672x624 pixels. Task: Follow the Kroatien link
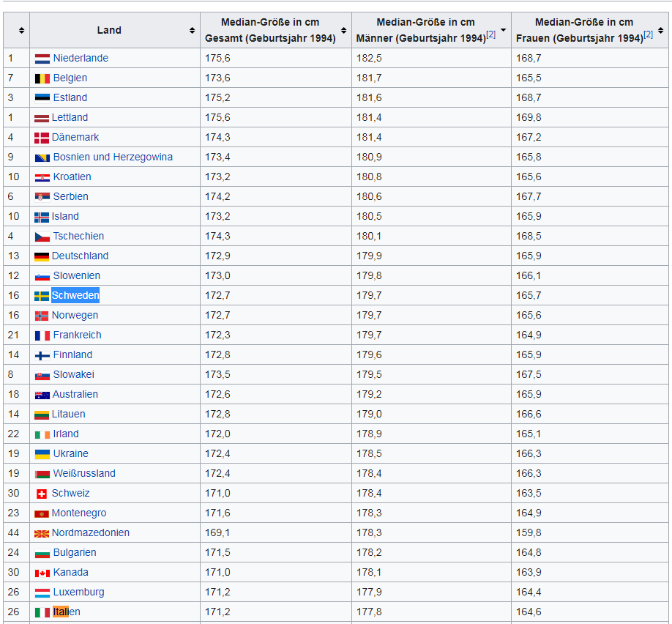pyautogui.click(x=72, y=177)
